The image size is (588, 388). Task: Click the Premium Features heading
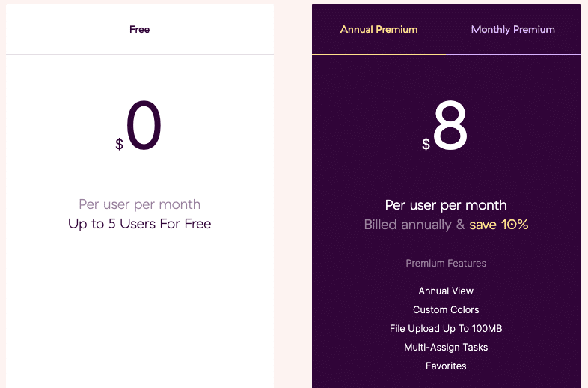click(446, 264)
